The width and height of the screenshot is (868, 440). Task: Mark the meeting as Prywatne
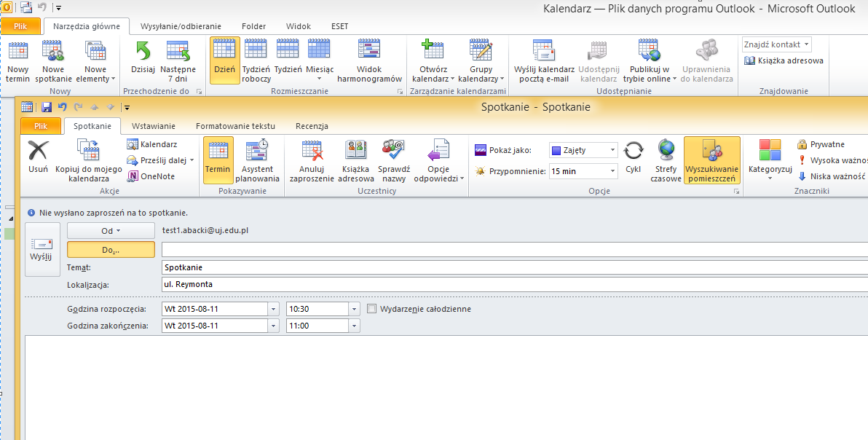pos(821,144)
